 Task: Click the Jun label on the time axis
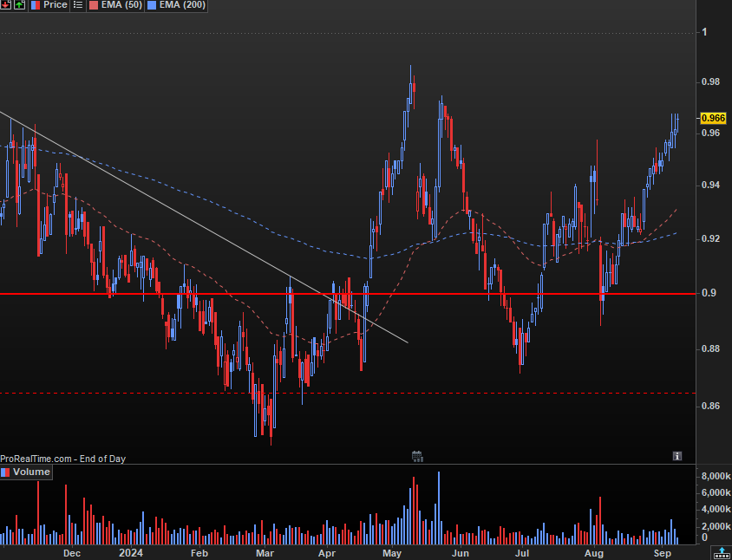[x=461, y=553]
